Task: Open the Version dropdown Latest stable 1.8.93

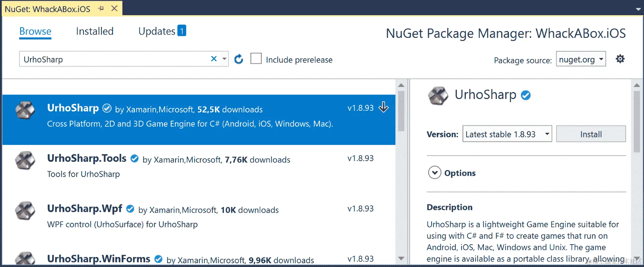Action: (507, 134)
